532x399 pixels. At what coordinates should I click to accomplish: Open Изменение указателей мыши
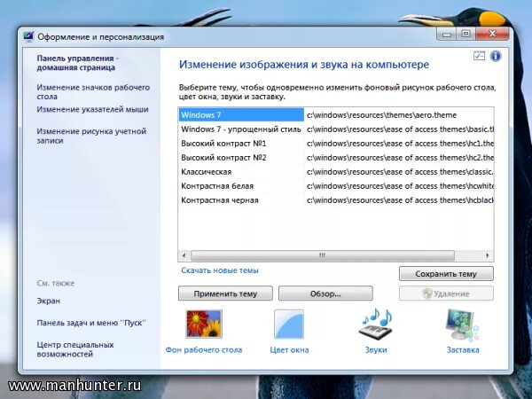click(x=92, y=109)
